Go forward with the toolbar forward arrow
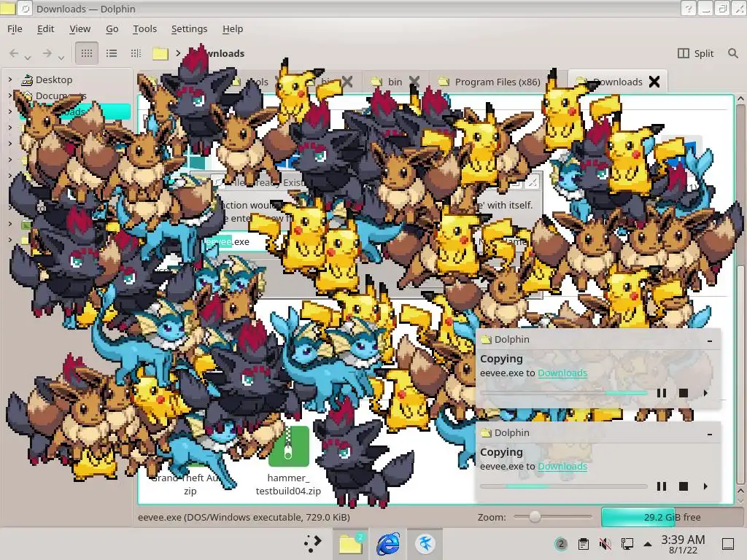The width and height of the screenshot is (747, 560). click(47, 53)
